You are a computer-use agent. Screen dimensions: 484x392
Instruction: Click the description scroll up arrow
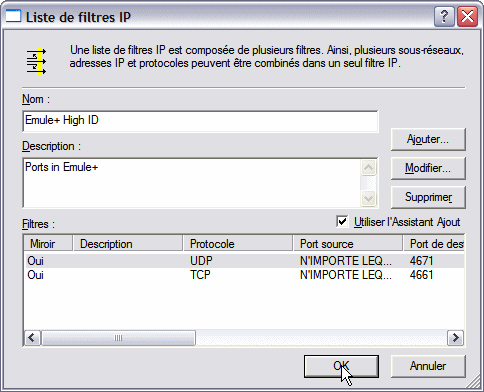click(x=368, y=168)
